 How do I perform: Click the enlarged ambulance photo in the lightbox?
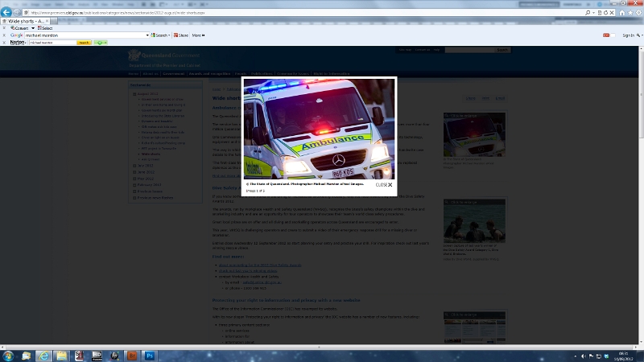319,129
